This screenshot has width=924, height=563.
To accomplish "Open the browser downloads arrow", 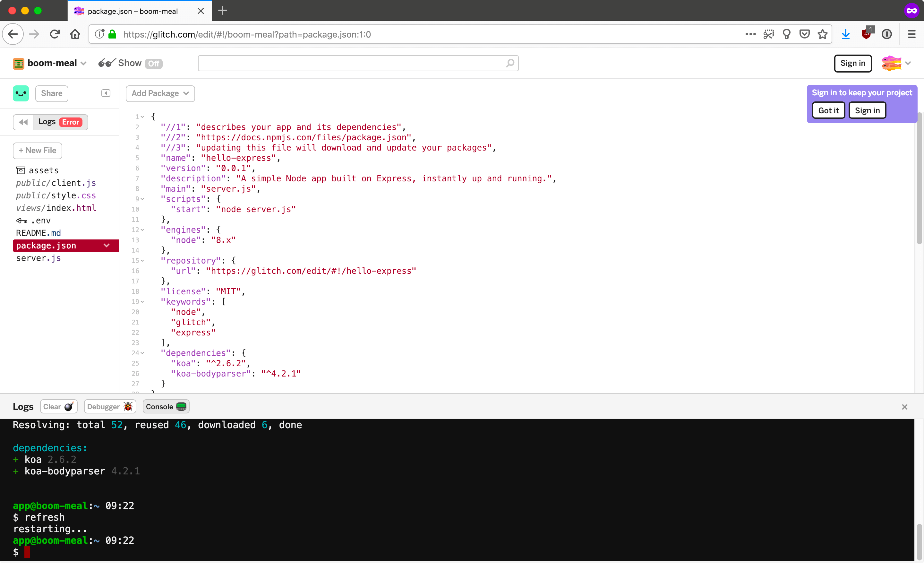I will click(x=846, y=34).
